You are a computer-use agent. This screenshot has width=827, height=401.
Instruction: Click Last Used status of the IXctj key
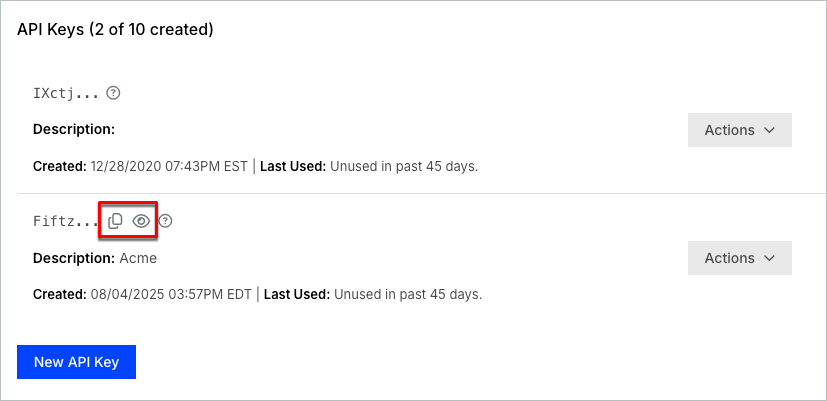click(369, 167)
